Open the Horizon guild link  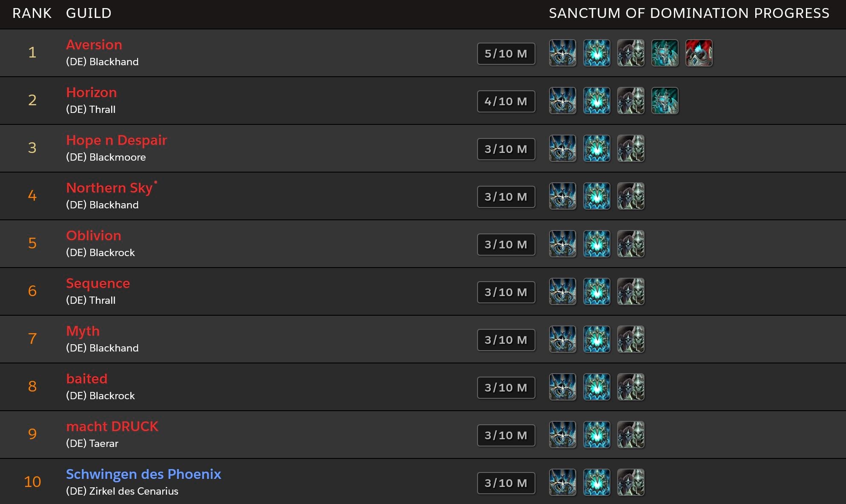(x=91, y=92)
